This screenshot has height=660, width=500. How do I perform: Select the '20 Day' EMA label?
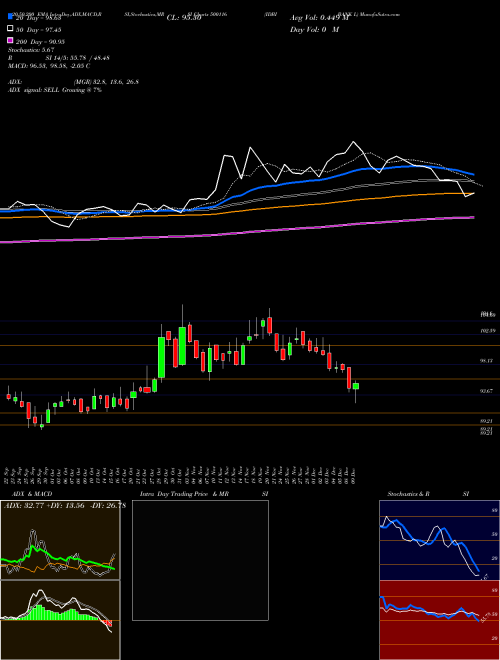click(39, 18)
